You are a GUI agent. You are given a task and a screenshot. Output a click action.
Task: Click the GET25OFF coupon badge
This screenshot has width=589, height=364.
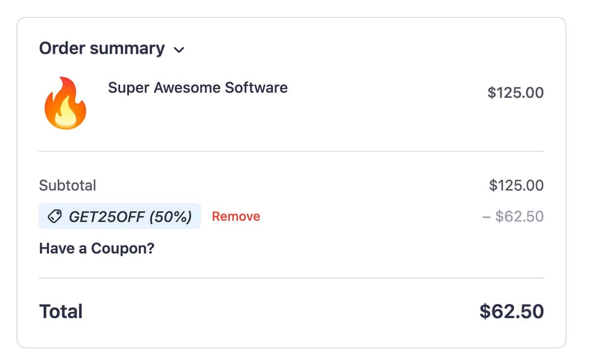tap(119, 216)
